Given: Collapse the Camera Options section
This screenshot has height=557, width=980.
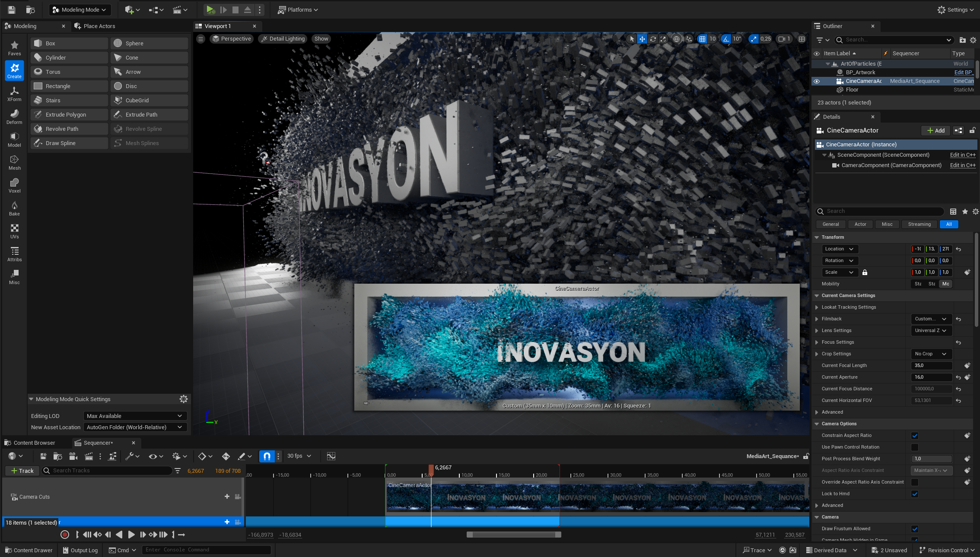Looking at the screenshot, I should click(817, 424).
